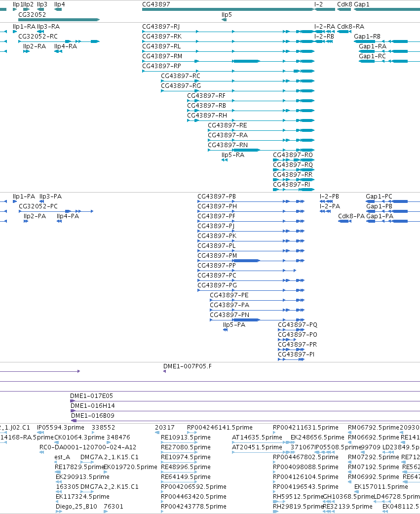Select the CG32052-RC transcript label
The image size is (420, 514).
click(x=38, y=37)
